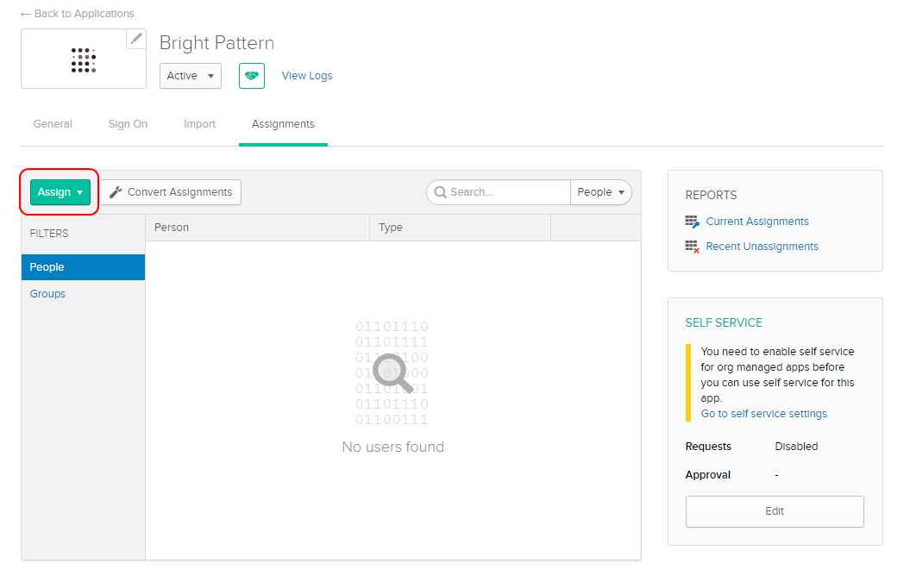Click the Recent Unassignments report icon
Image resolution: width=910 pixels, height=588 pixels.
pyautogui.click(x=692, y=247)
